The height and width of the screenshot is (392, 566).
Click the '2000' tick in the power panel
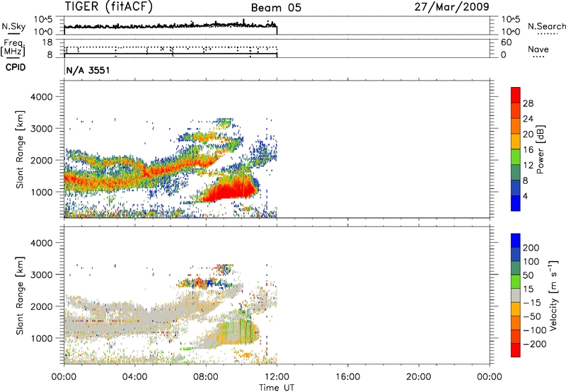pos(41,160)
